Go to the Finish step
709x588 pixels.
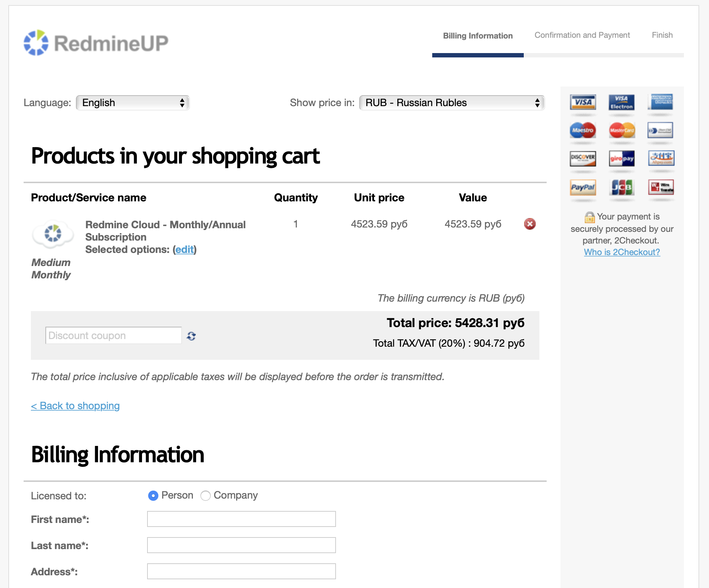tap(662, 35)
